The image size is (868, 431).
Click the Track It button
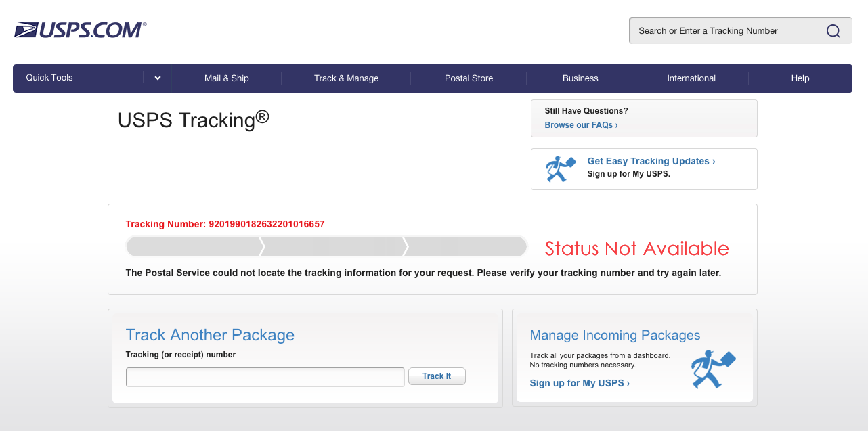pyautogui.click(x=437, y=376)
